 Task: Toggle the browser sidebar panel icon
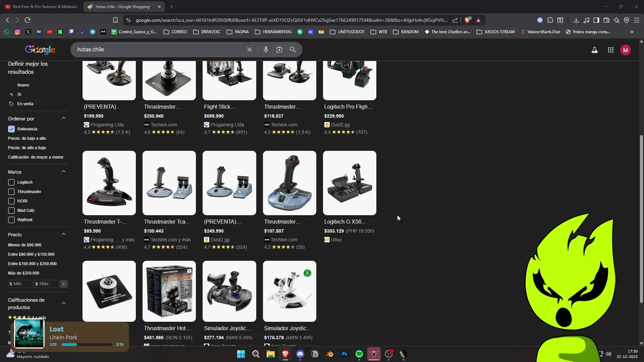pos(596,20)
